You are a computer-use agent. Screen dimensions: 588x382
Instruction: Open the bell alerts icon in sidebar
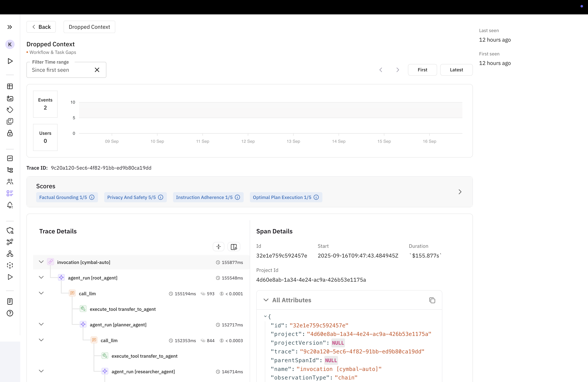click(x=10, y=205)
